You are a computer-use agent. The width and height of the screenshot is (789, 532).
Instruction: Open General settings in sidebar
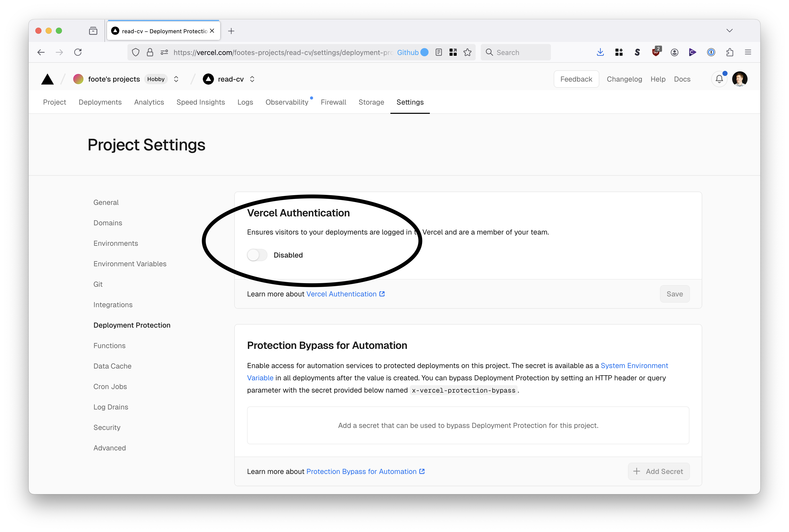pos(106,202)
